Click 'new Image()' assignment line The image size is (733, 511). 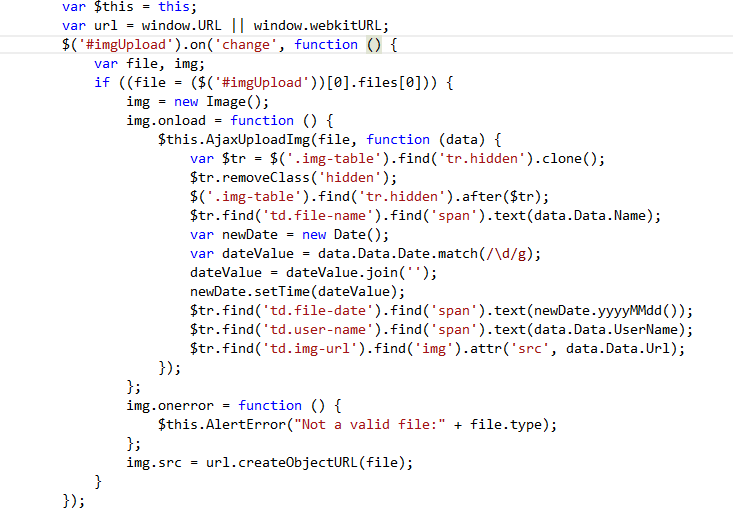[x=198, y=102]
